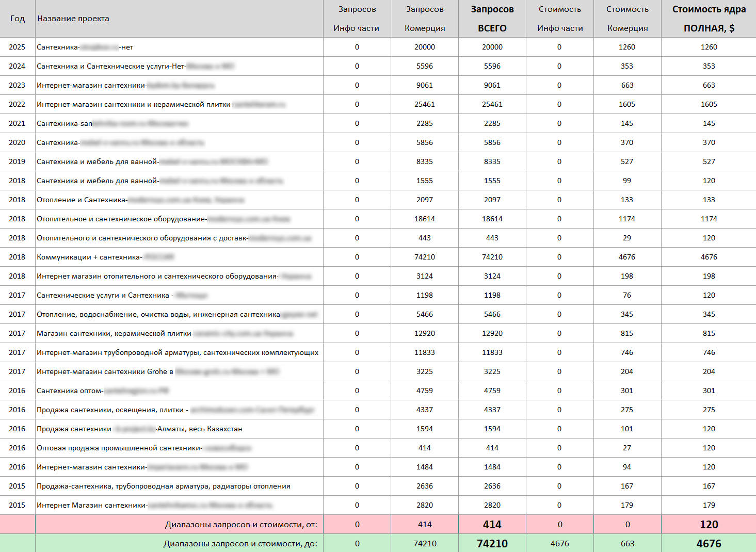Screen dimensions: 756x552
Task: Select 25461 in the Запросов Комерция column
Action: tap(425, 104)
